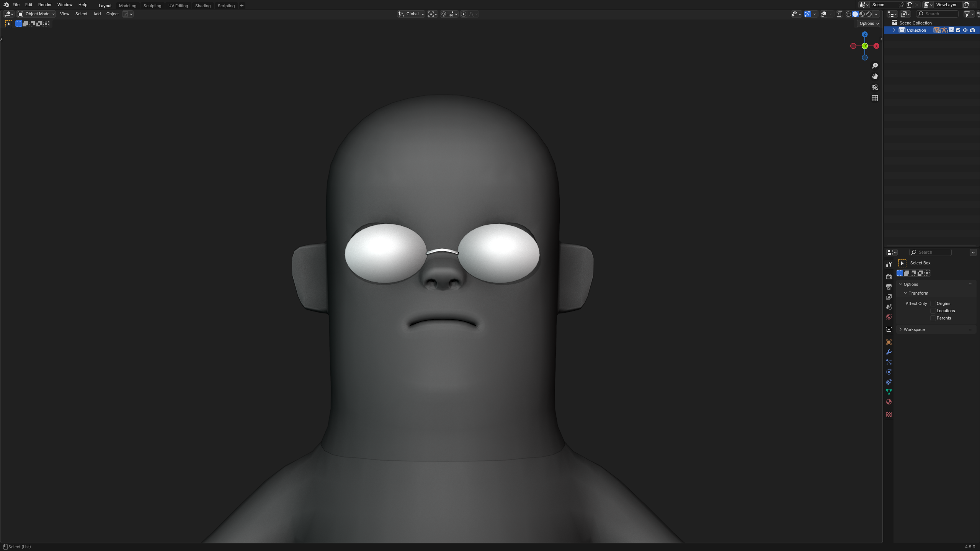Hide Collection using the eye icon

pos(965,30)
